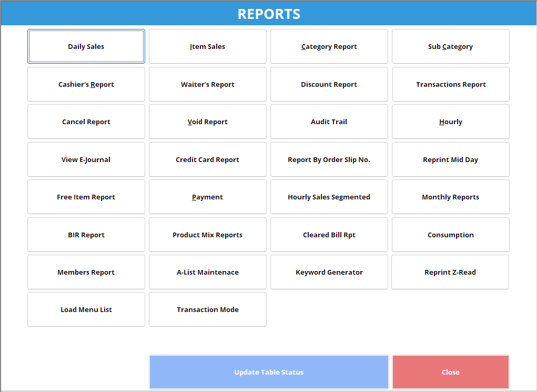This screenshot has height=392, width=537.
Task: Click Update Table Status
Action: pyautogui.click(x=268, y=372)
